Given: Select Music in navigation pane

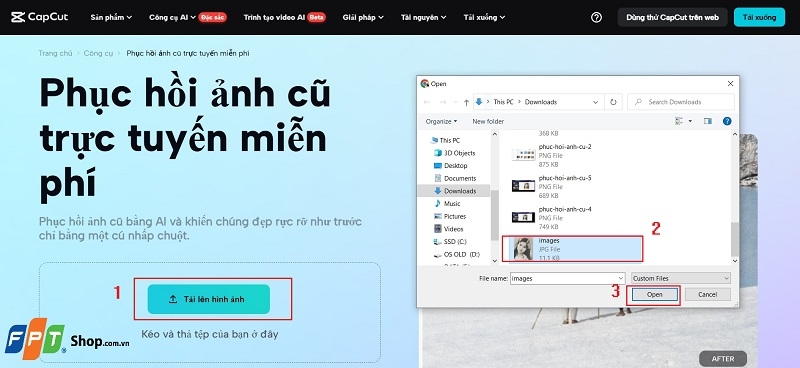Looking at the screenshot, I should [447, 204].
